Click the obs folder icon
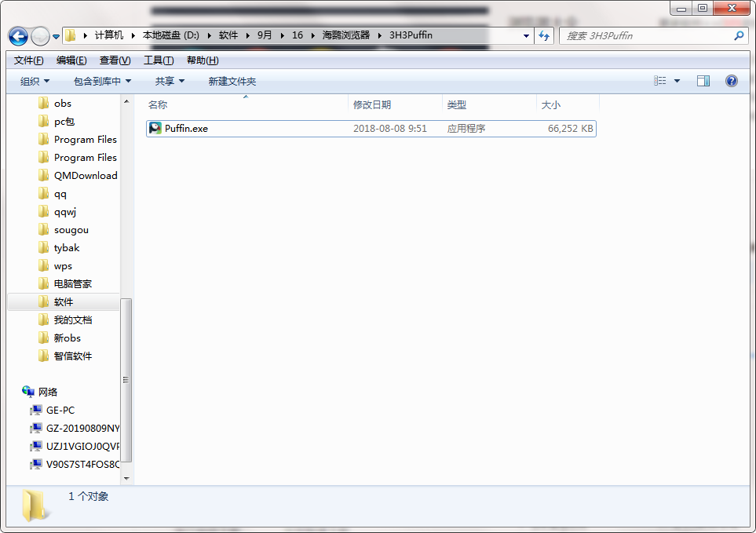This screenshot has height=533, width=756. click(44, 103)
